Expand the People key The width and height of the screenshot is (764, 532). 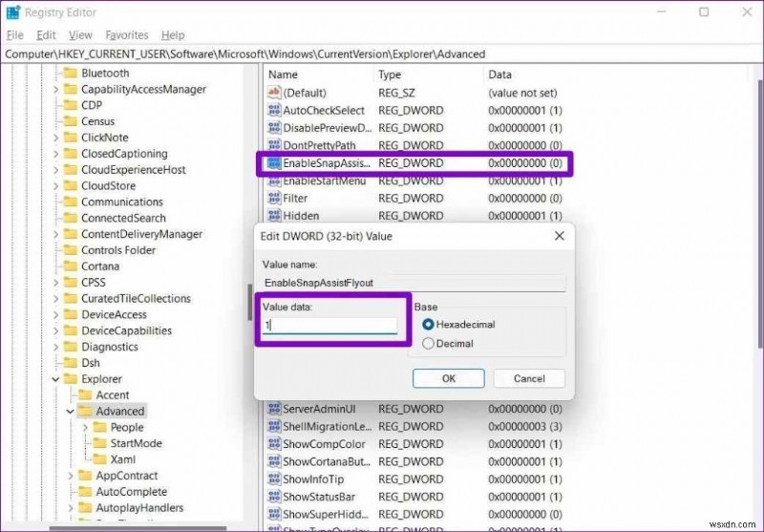click(85, 427)
